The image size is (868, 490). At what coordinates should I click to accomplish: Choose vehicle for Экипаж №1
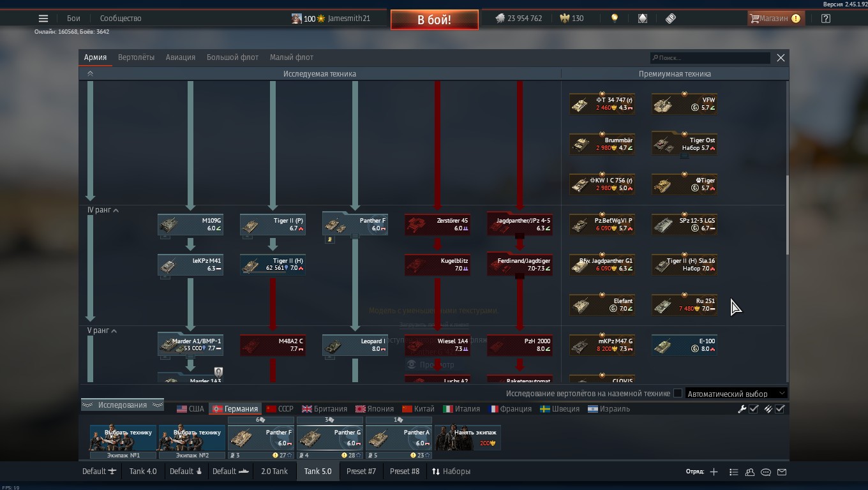pyautogui.click(x=123, y=437)
